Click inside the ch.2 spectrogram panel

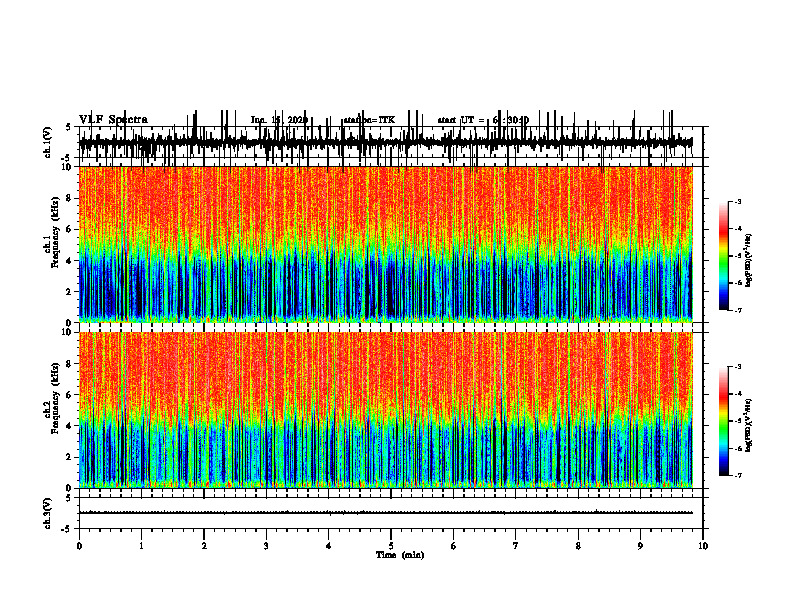(x=386, y=410)
